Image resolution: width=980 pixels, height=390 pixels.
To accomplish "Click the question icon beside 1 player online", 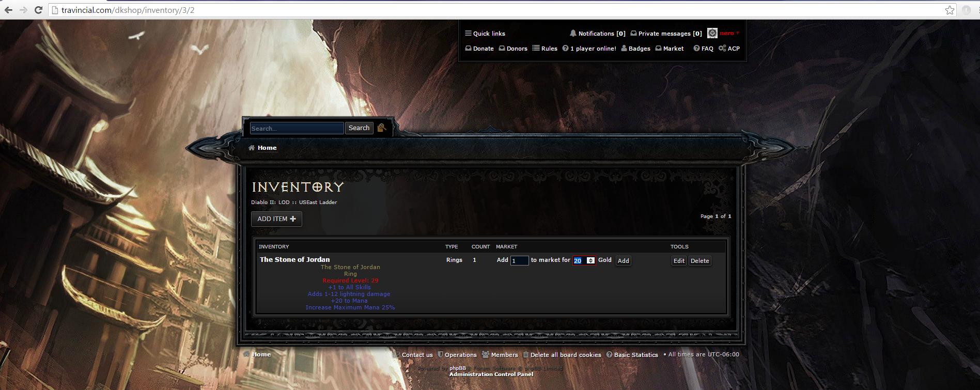I will point(565,49).
